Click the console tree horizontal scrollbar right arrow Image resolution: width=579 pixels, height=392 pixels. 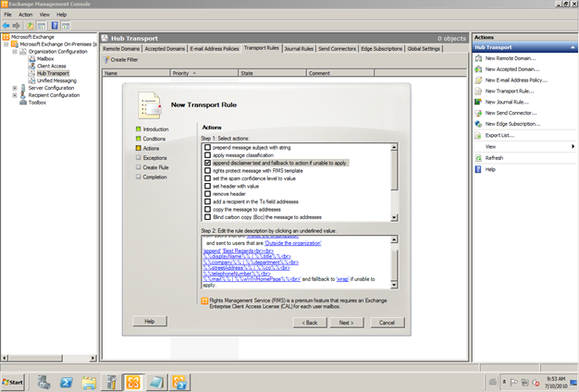pyautogui.click(x=92, y=358)
